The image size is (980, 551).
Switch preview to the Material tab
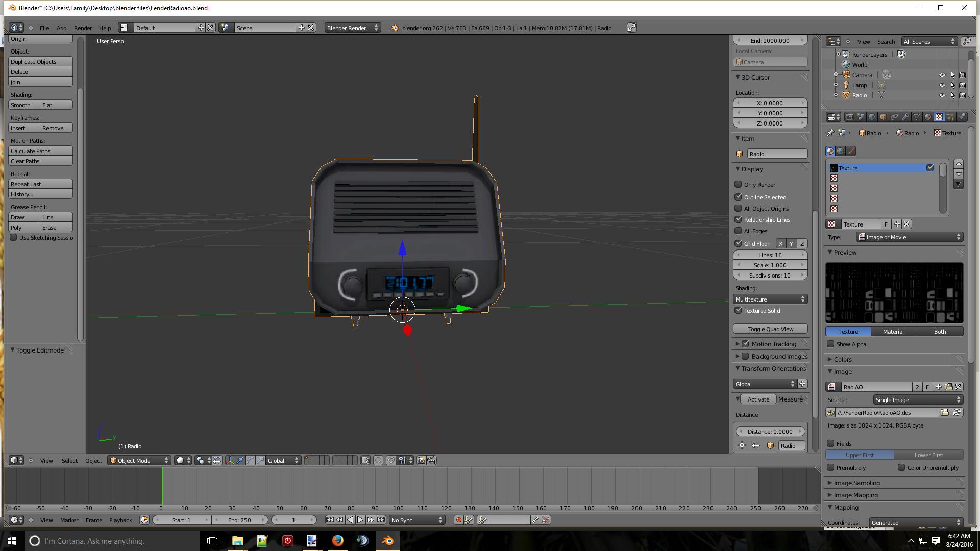click(x=893, y=331)
